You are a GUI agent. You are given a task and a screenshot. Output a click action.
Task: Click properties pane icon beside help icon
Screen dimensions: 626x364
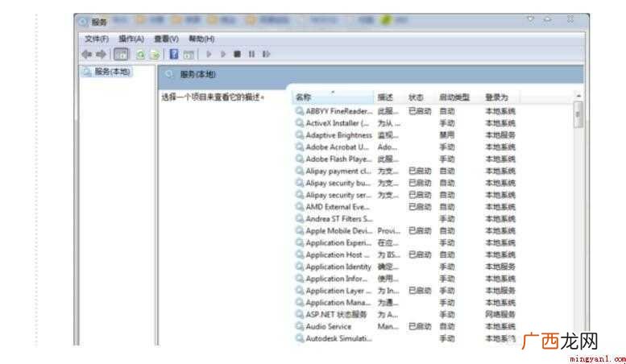[189, 54]
